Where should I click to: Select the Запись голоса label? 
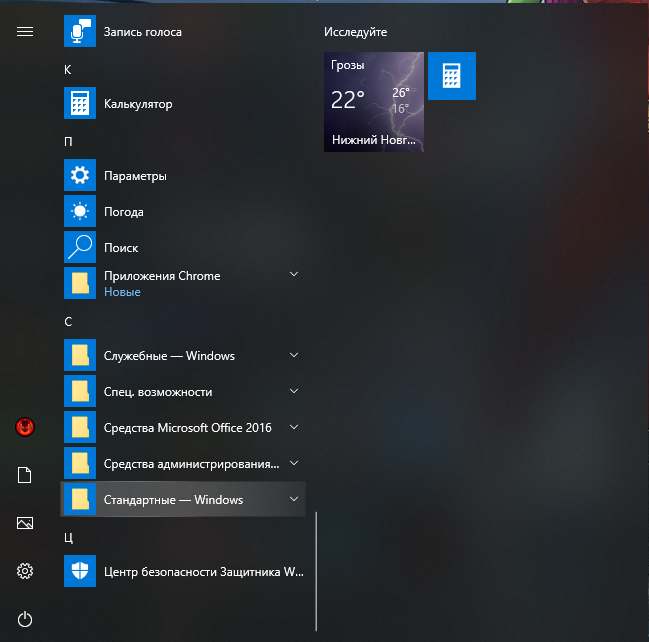coord(143,32)
